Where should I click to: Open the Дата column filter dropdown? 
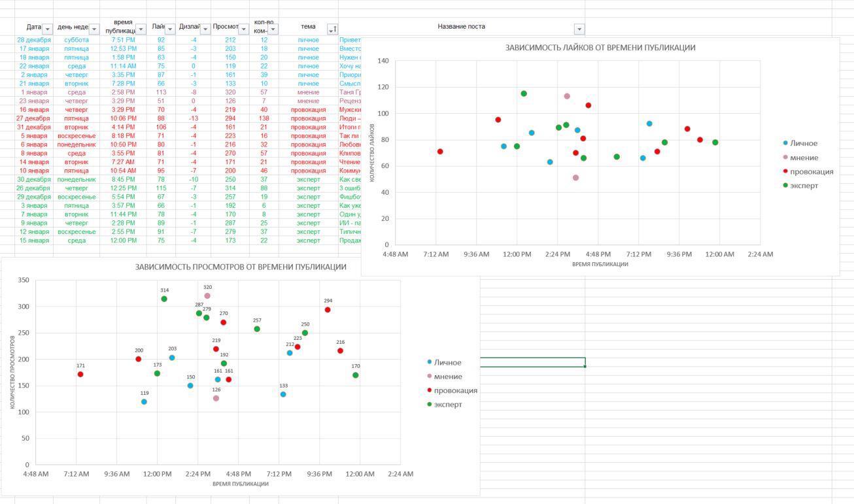click(47, 29)
